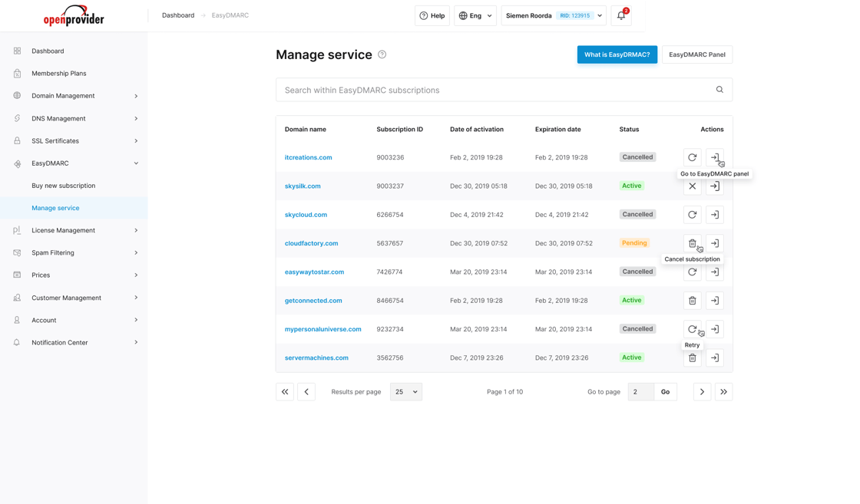
Task: Click the trash icon for getconnected.com
Action: (x=692, y=301)
